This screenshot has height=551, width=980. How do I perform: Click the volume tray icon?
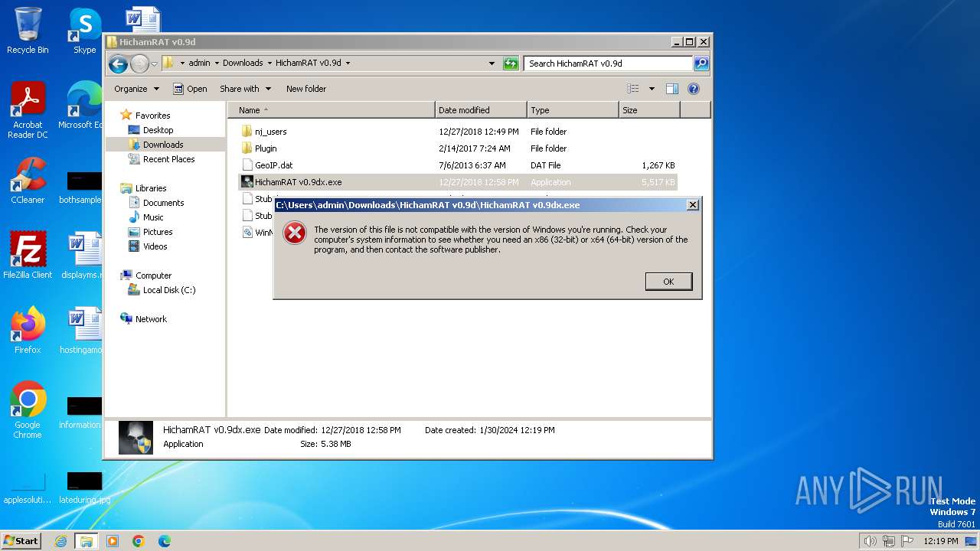(871, 541)
